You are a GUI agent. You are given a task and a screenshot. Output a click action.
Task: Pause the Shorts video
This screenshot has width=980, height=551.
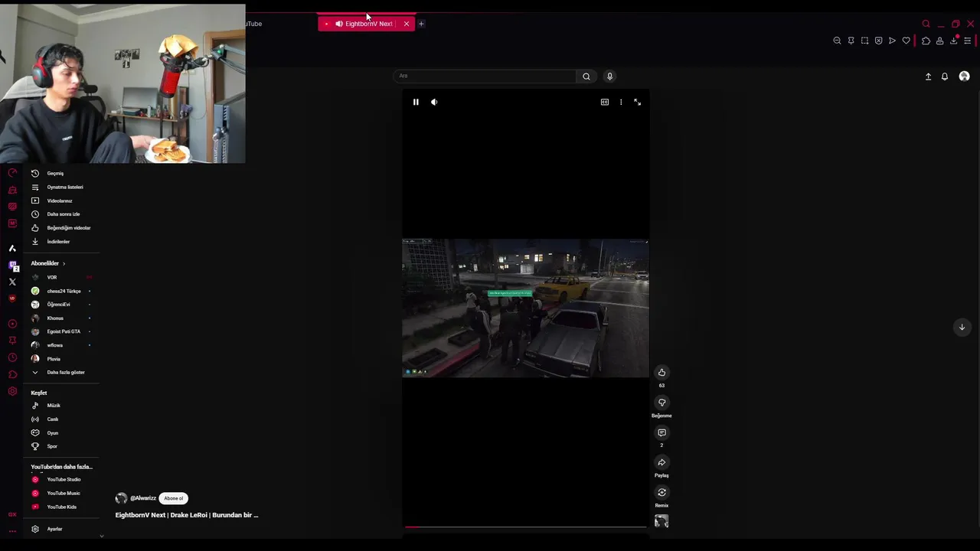(x=416, y=102)
